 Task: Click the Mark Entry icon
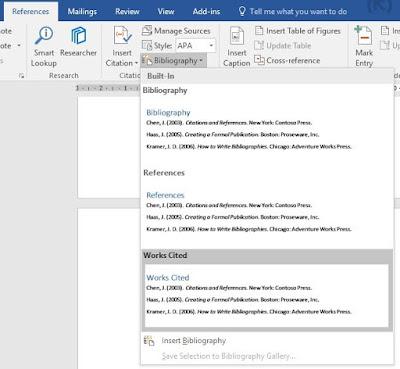(363, 35)
